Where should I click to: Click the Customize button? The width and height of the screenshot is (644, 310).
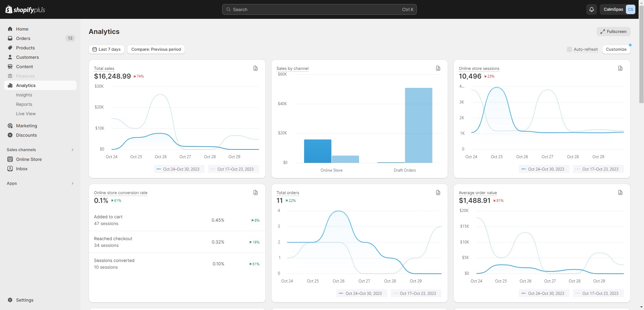click(616, 49)
